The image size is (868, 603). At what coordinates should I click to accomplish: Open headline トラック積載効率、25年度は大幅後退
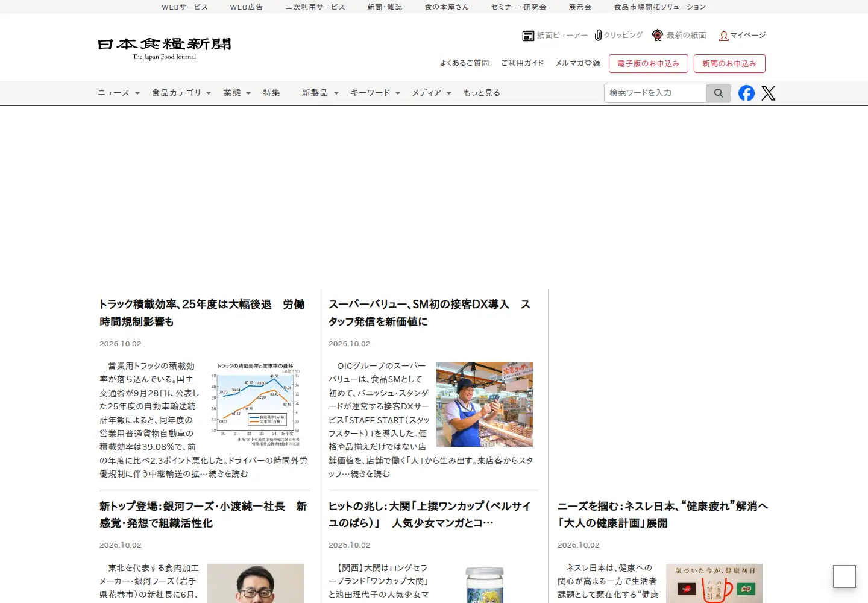pyautogui.click(x=202, y=313)
